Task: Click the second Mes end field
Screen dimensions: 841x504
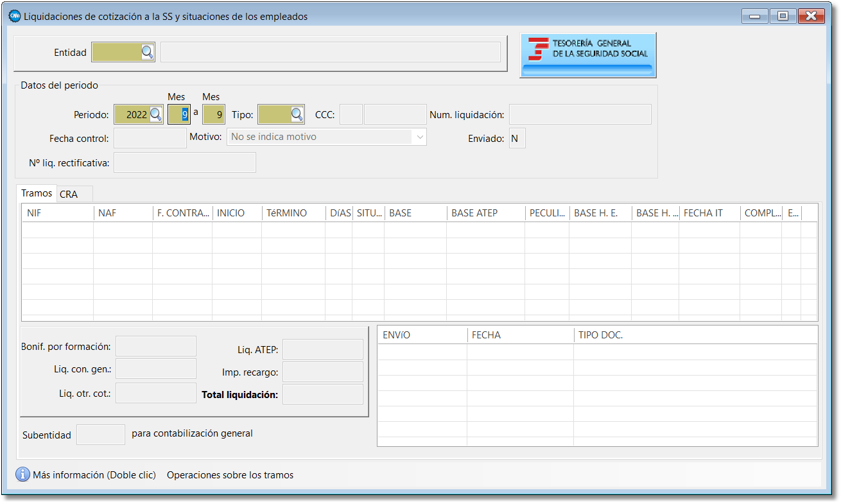Action: coord(214,115)
